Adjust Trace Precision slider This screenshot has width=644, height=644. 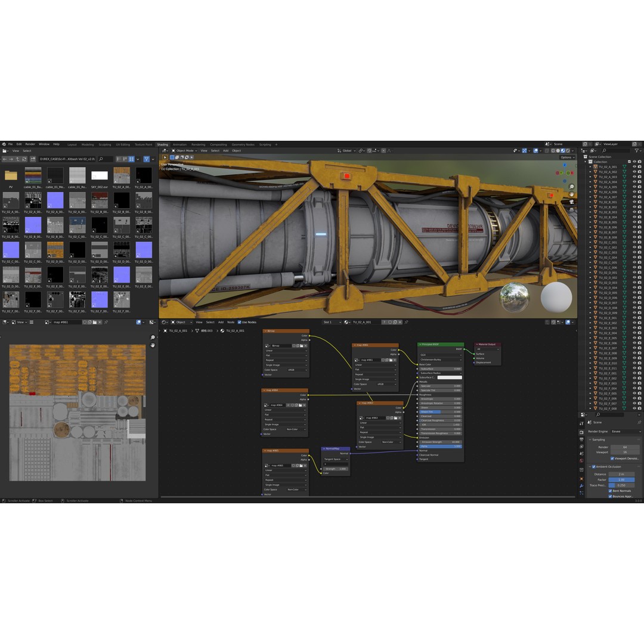621,485
